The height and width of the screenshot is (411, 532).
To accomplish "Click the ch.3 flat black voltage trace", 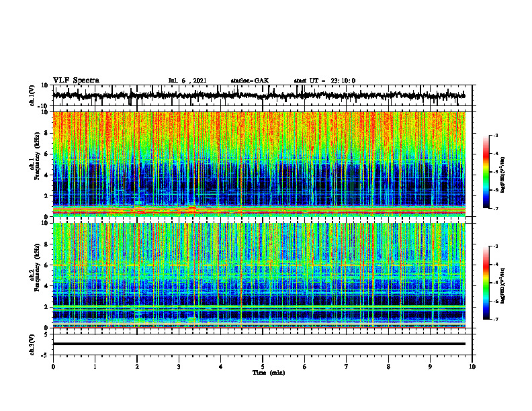I will 259,344.
